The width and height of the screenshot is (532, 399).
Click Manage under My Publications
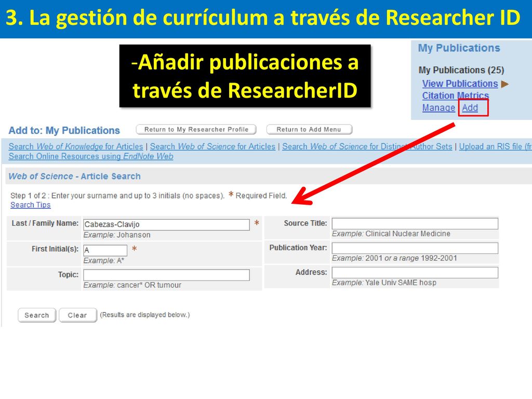438,108
